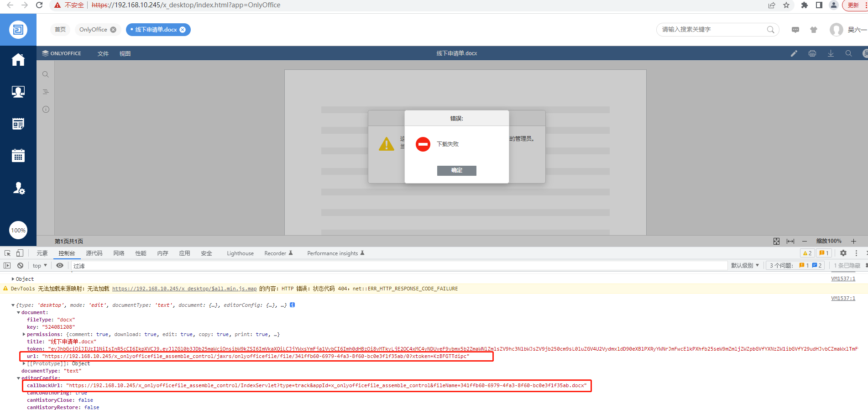Activate the DevTools inspect element picker

7,253
